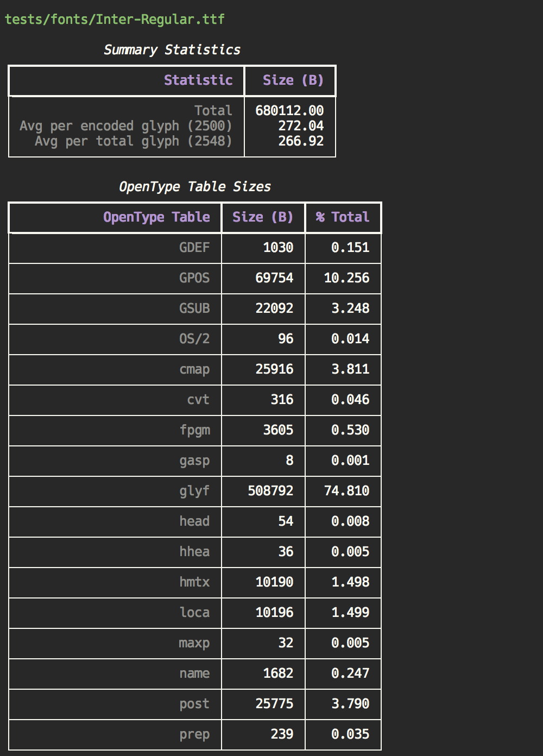Screen dimensions: 543x756
Task: Click the GPOS size value 69754
Action: pyautogui.click(x=274, y=278)
